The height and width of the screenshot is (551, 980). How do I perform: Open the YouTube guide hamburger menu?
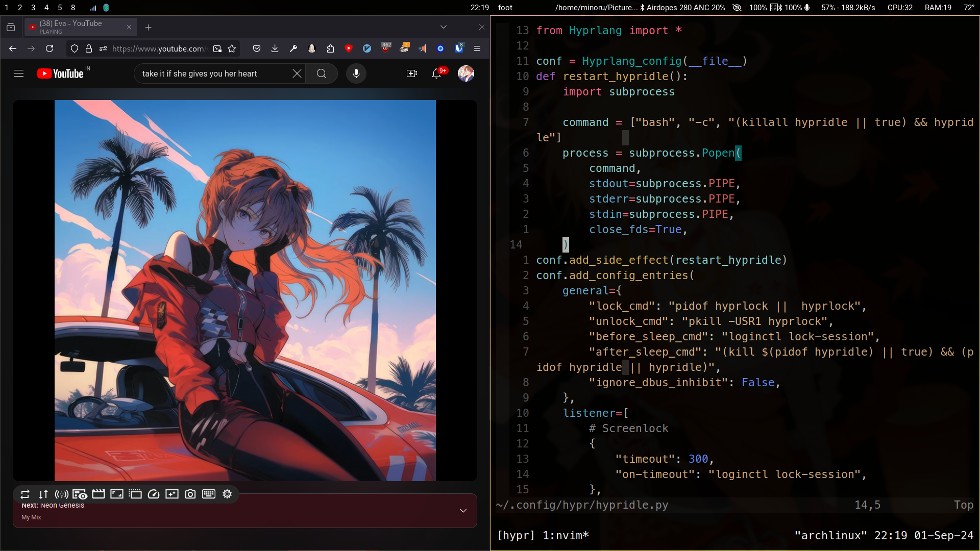[19, 73]
